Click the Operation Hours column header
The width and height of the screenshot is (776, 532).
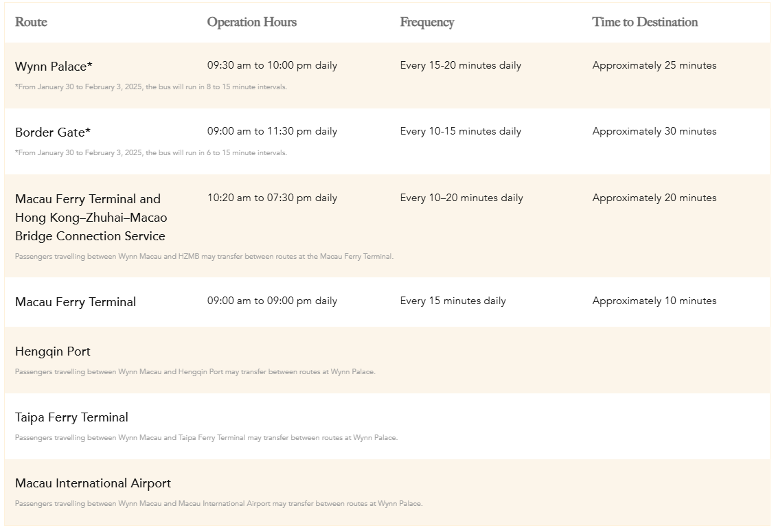tap(252, 22)
